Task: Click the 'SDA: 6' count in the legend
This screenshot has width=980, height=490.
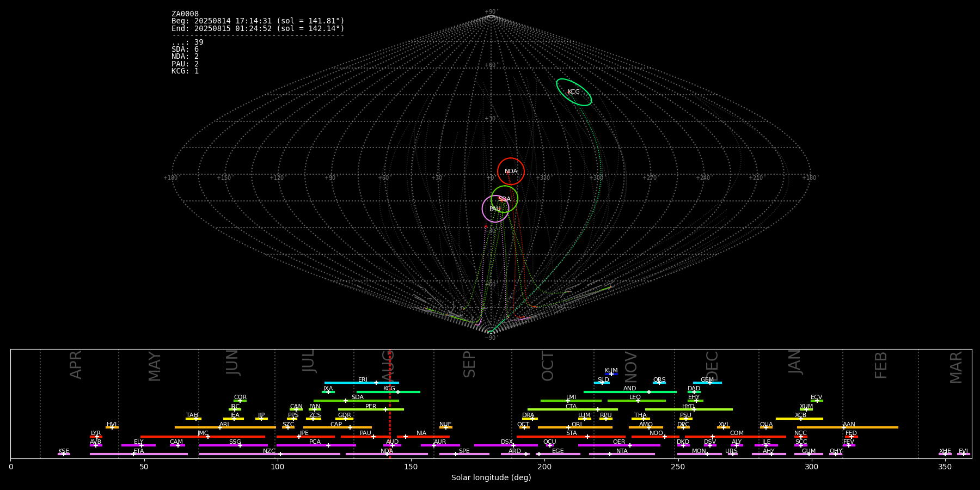Action: 185,50
